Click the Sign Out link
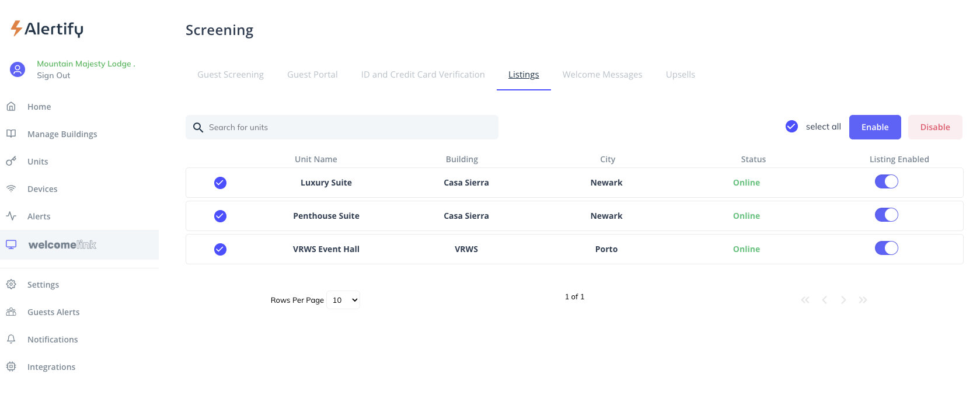Viewport: 980px width, 409px height. coord(54,75)
